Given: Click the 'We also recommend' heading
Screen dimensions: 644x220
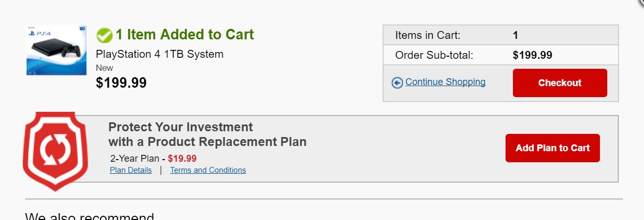Looking at the screenshot, I should click(x=90, y=216).
